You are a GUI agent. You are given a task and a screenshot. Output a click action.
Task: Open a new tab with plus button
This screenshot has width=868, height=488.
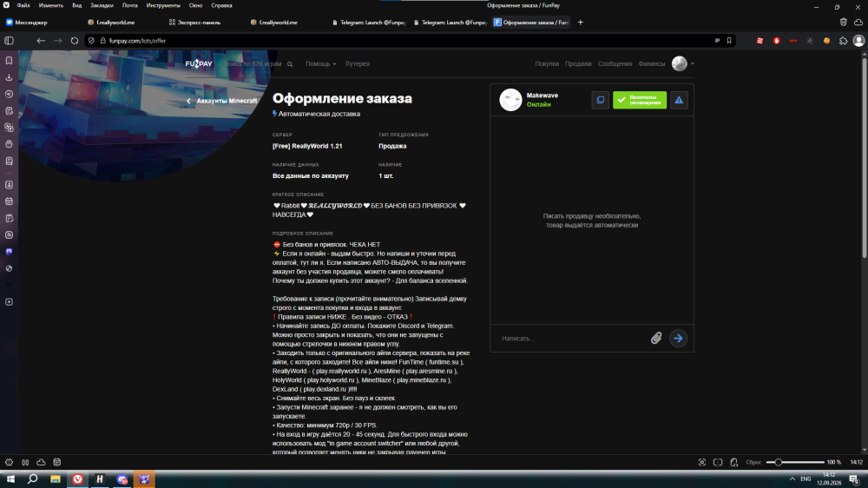[x=580, y=23]
